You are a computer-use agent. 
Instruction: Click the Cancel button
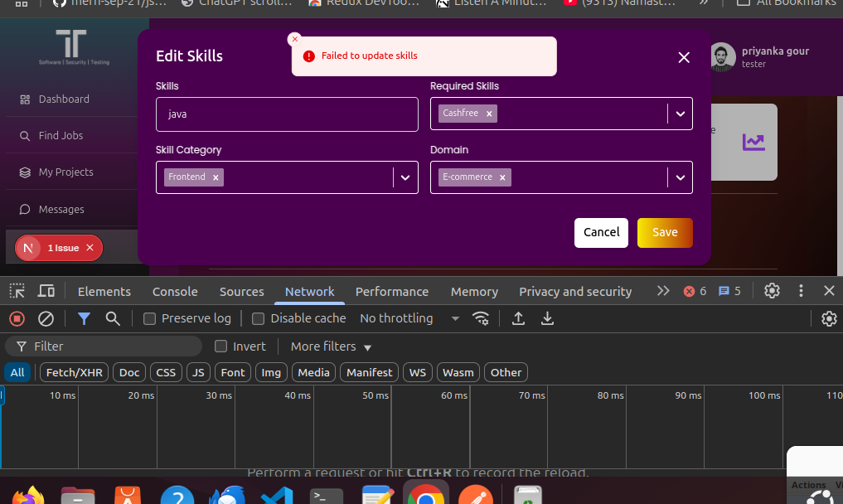(x=601, y=232)
